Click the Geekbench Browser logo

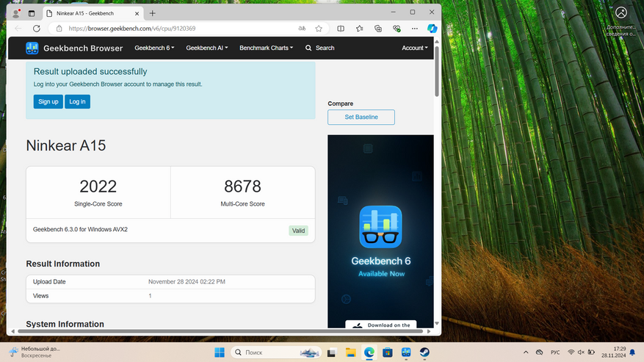pos(74,48)
